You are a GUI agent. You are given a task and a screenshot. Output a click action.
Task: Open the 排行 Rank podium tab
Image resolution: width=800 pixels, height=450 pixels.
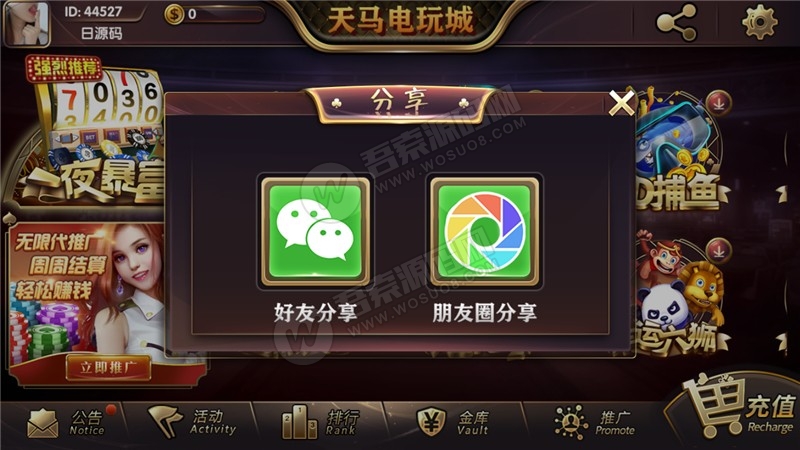tap(319, 422)
